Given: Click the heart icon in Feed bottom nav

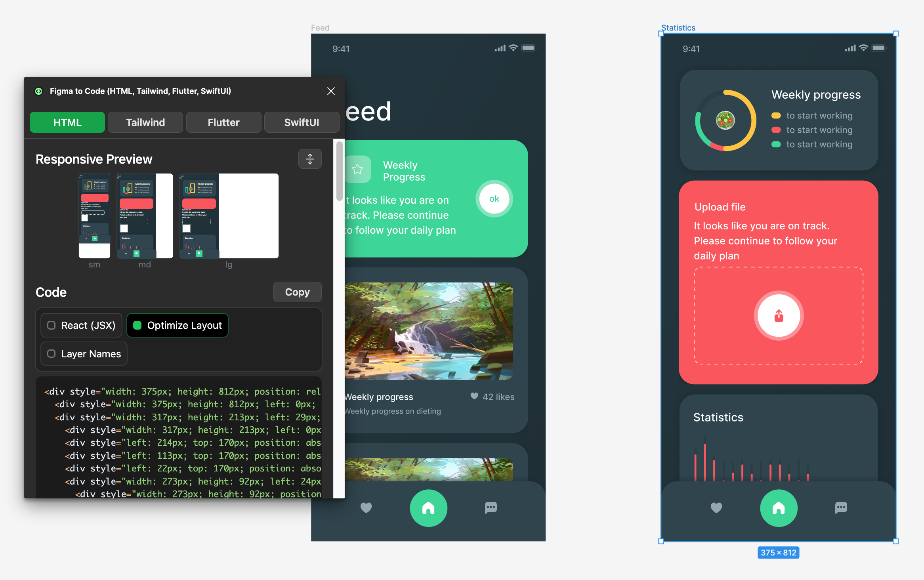Looking at the screenshot, I should (x=365, y=508).
